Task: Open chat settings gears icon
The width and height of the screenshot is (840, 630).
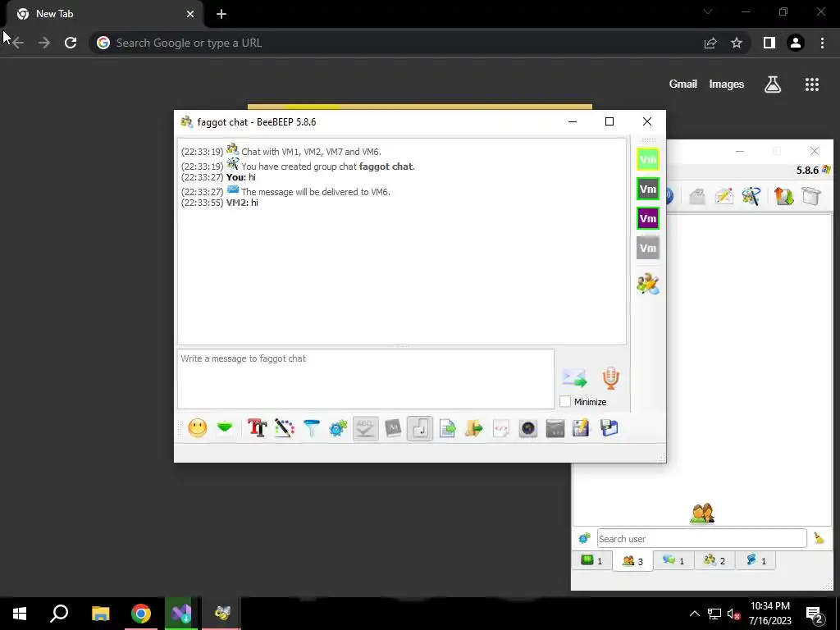Action: tap(338, 428)
